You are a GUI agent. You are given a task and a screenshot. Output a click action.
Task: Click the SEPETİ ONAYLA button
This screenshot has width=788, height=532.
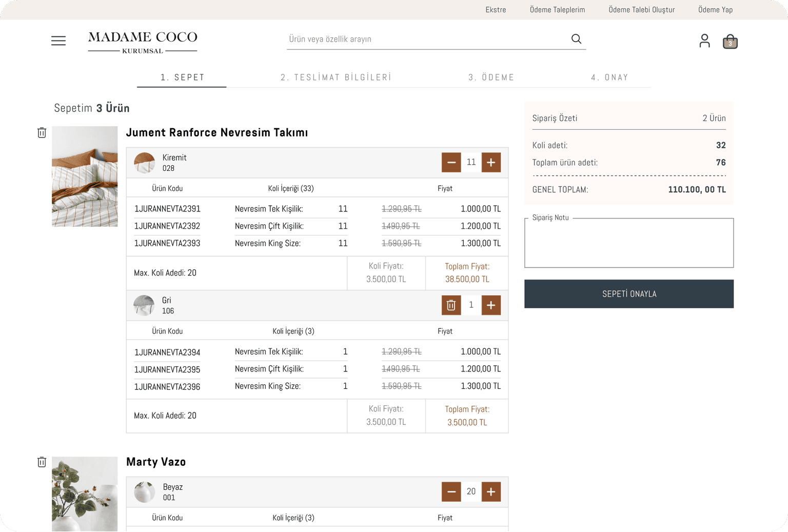click(629, 293)
